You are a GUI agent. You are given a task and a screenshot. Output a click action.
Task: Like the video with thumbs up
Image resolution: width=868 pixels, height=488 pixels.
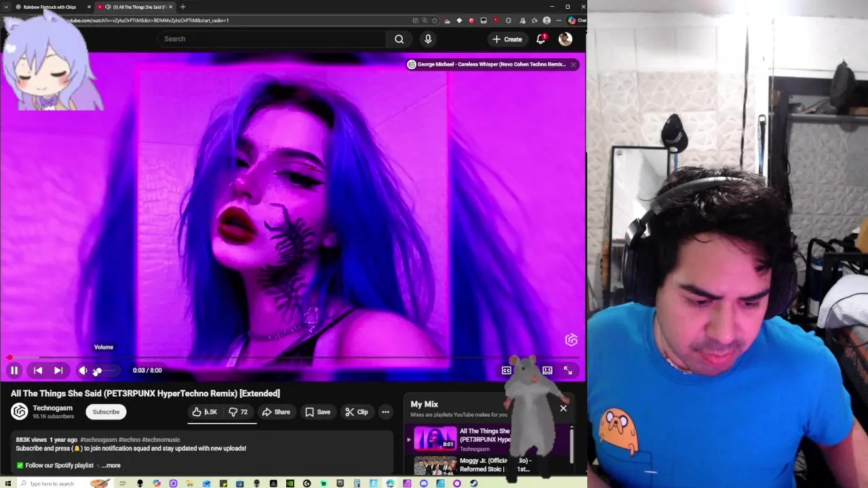point(205,412)
